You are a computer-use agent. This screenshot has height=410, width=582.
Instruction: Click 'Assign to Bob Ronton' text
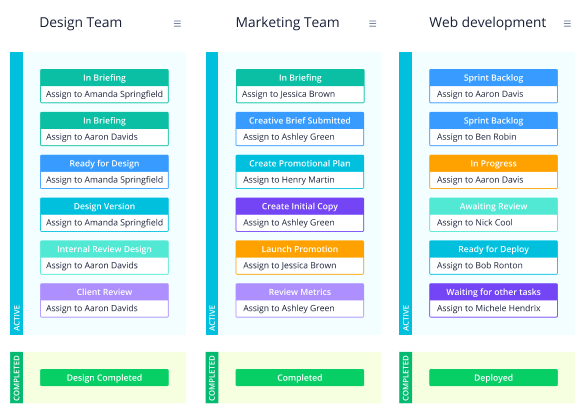click(480, 265)
